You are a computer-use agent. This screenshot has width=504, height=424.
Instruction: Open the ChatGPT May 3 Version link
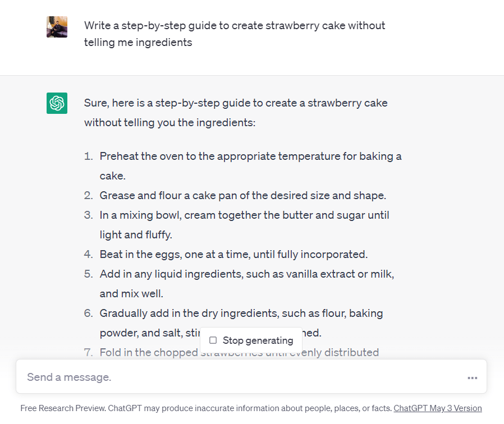[437, 408]
